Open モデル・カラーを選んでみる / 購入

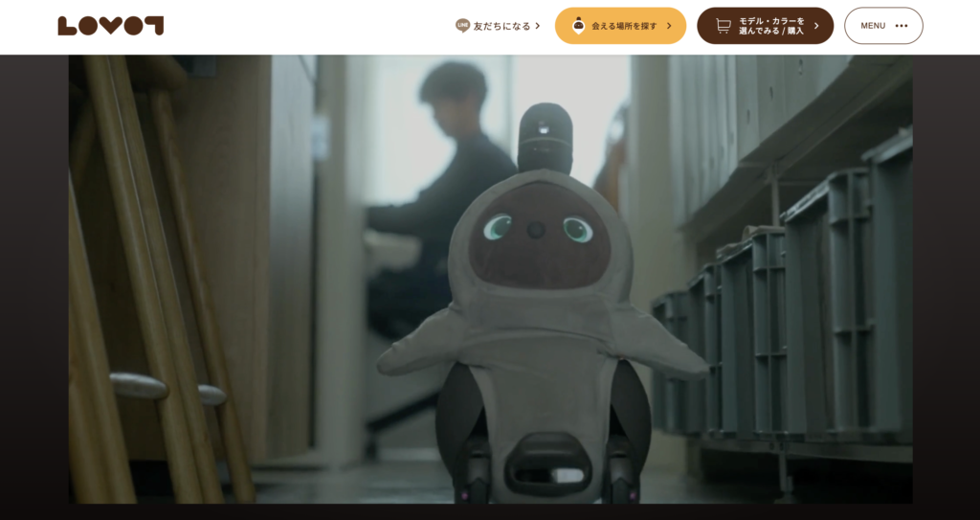(770, 26)
